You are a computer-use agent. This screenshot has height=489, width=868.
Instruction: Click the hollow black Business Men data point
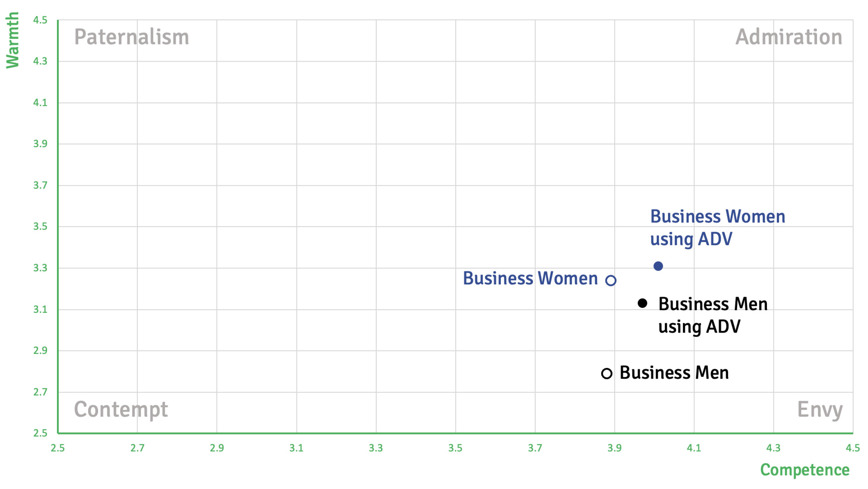click(x=607, y=374)
